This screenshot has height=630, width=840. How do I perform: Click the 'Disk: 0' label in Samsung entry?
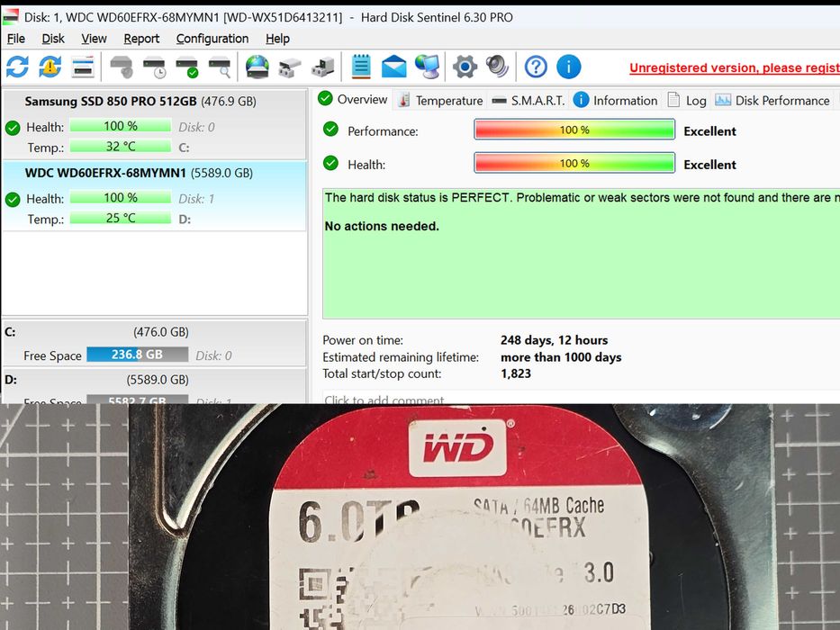tap(196, 127)
